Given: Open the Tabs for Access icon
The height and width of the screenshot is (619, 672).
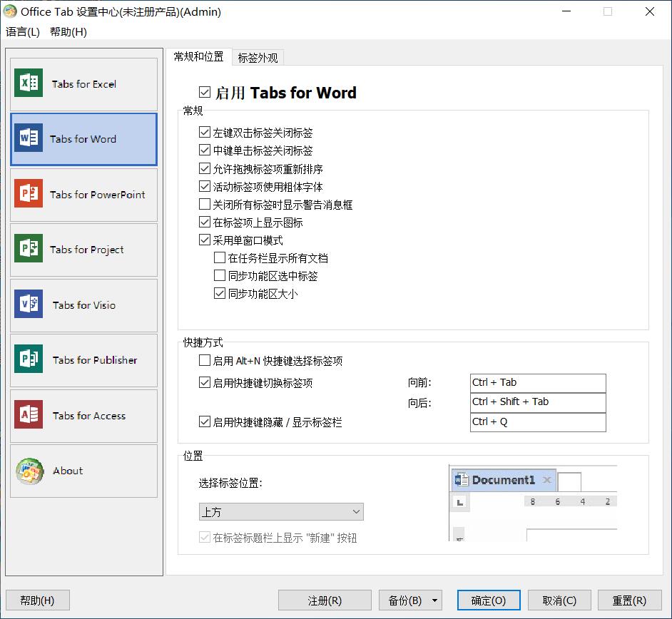Looking at the screenshot, I should (x=29, y=415).
